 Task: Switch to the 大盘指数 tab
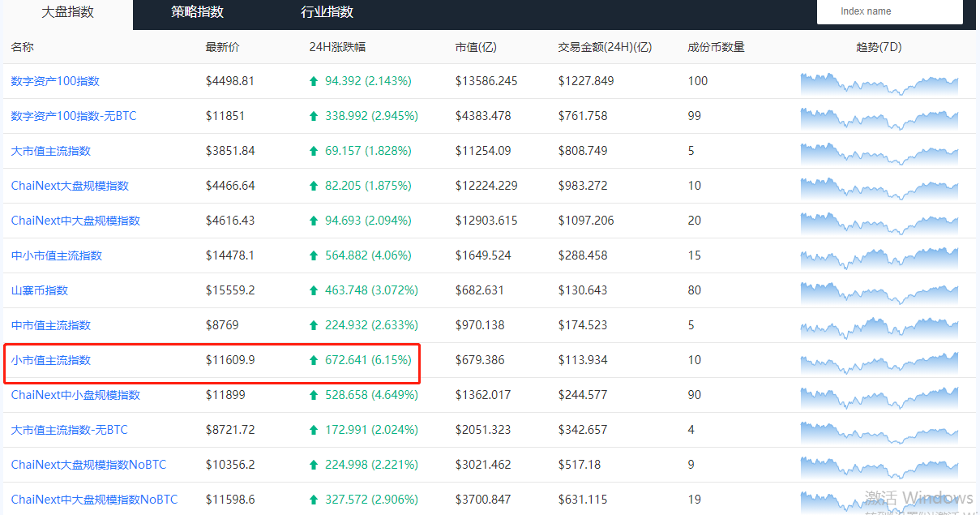click(x=67, y=13)
